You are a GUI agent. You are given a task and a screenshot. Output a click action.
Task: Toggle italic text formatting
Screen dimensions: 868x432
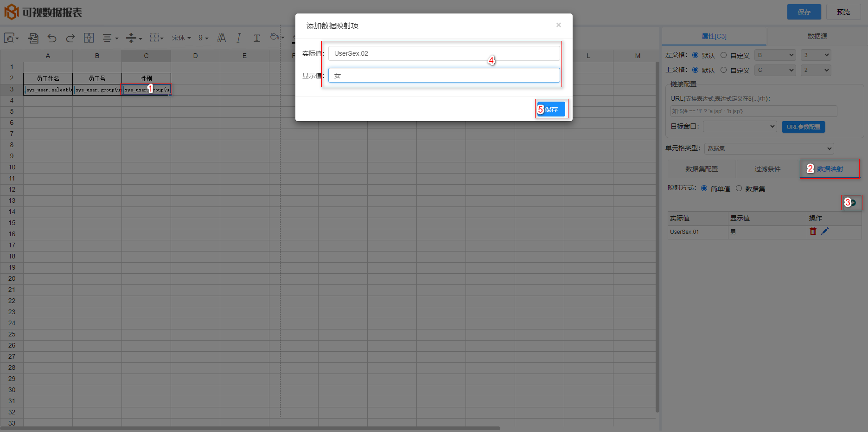239,38
